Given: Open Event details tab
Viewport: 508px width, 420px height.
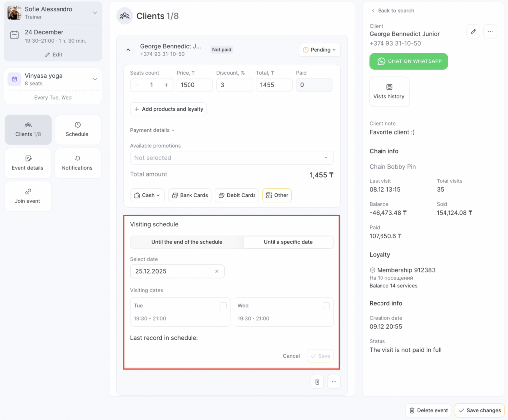Looking at the screenshot, I should coord(28,163).
